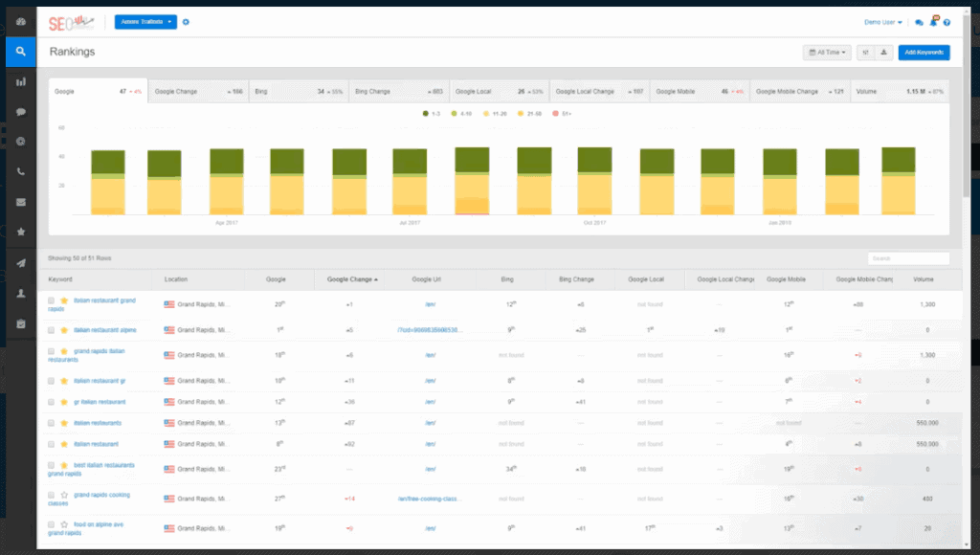Image resolution: width=980 pixels, height=555 pixels.
Task: Open the blue campaign selector dropdown
Action: pyautogui.click(x=145, y=22)
